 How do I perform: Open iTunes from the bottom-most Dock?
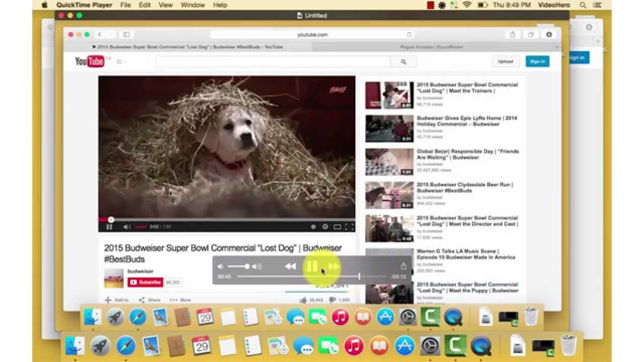coord(354,346)
